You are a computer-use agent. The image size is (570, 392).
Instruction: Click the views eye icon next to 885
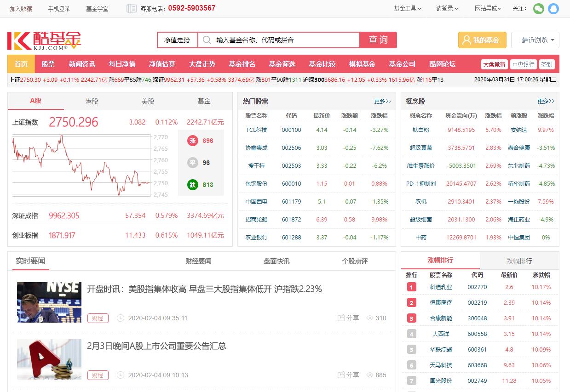(x=369, y=375)
